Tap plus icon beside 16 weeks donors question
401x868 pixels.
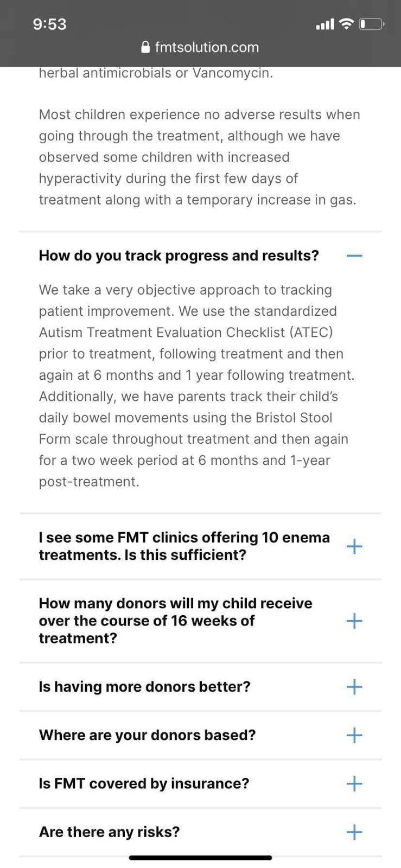click(354, 621)
